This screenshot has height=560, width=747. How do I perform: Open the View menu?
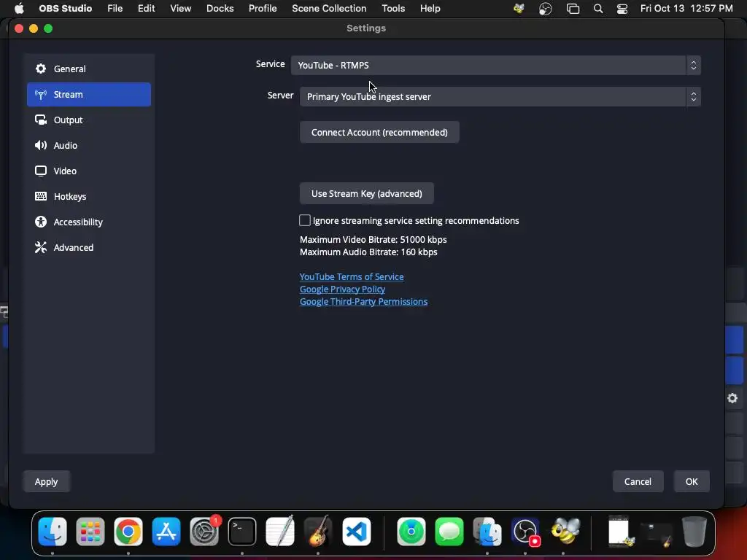click(x=181, y=9)
